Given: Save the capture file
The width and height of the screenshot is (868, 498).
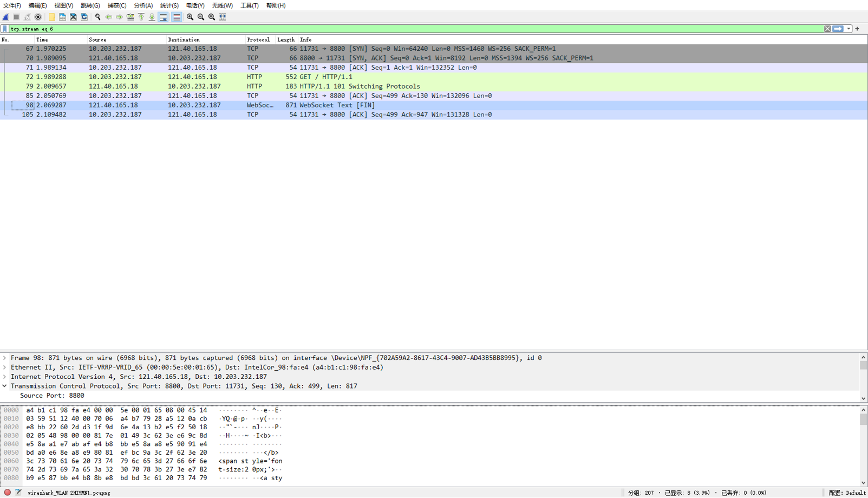Looking at the screenshot, I should [x=62, y=17].
